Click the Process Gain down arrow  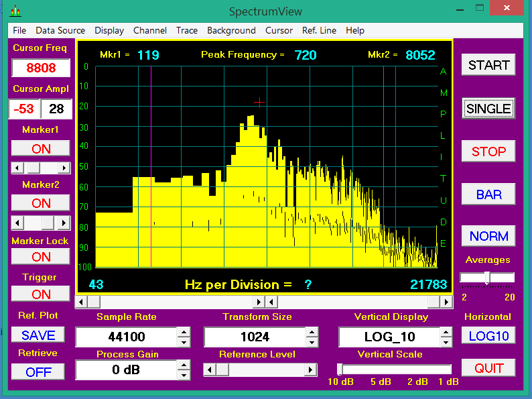pyautogui.click(x=183, y=374)
